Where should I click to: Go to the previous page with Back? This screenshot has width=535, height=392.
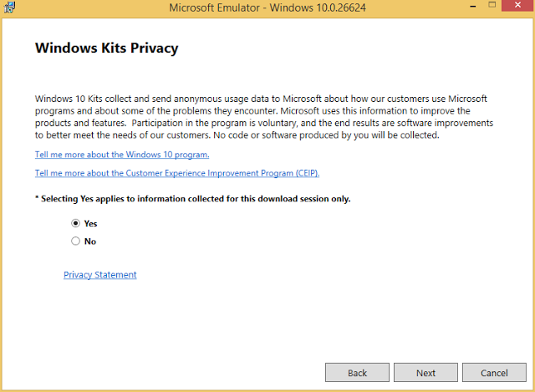[x=357, y=372]
